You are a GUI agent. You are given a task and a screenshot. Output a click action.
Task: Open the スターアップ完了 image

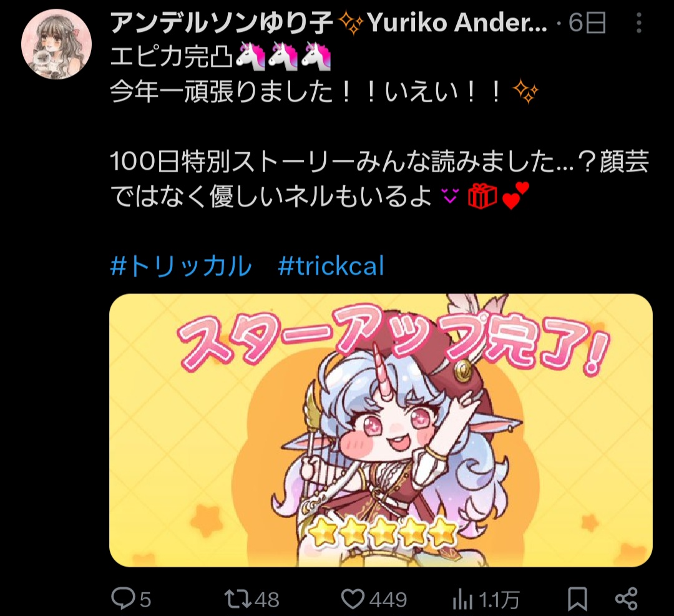click(x=381, y=430)
